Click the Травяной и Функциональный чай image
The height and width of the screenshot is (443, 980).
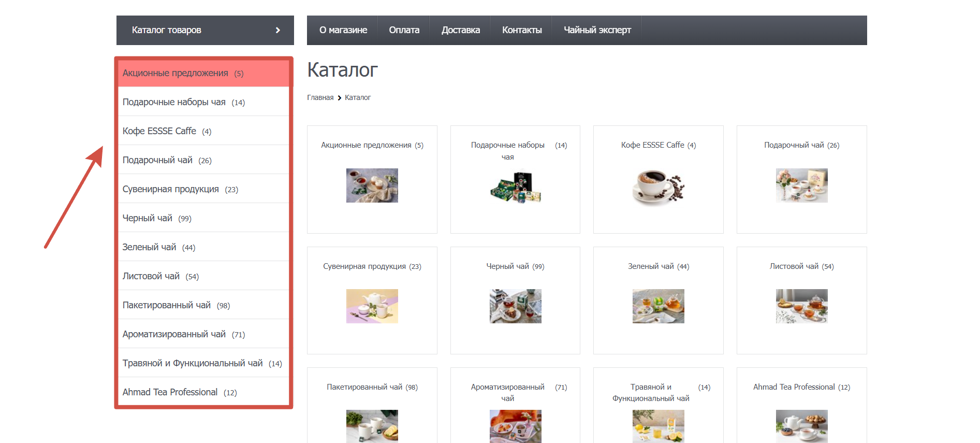point(659,426)
